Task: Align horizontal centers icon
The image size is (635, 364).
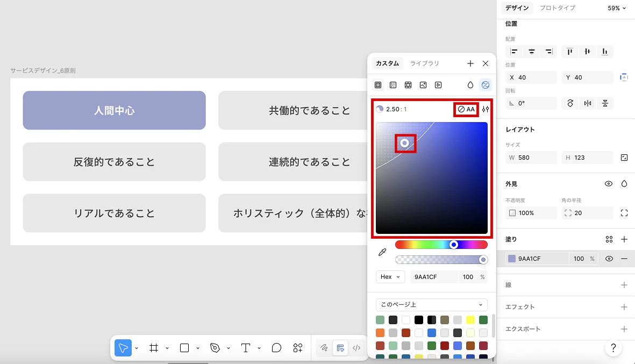Action: coord(532,52)
